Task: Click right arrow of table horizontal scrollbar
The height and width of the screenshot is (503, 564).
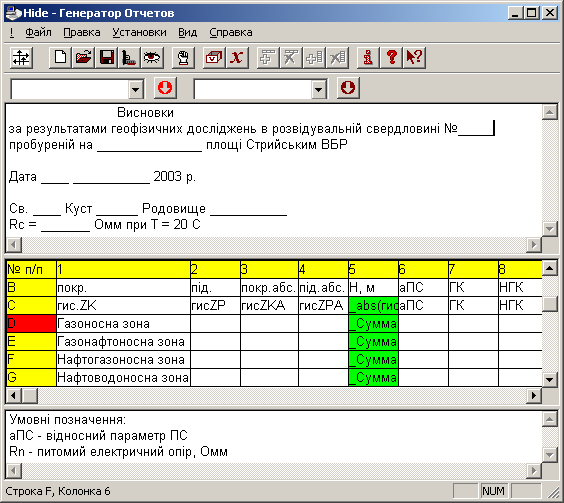Action: pos(534,395)
